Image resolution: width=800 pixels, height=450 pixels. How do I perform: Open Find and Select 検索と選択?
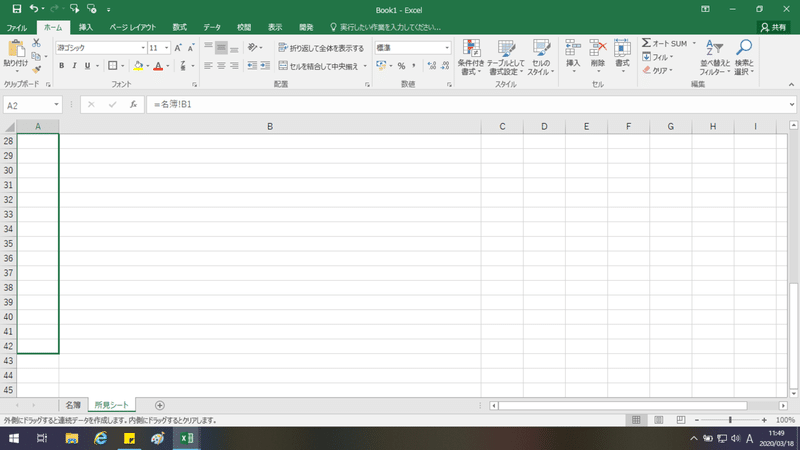(744, 57)
